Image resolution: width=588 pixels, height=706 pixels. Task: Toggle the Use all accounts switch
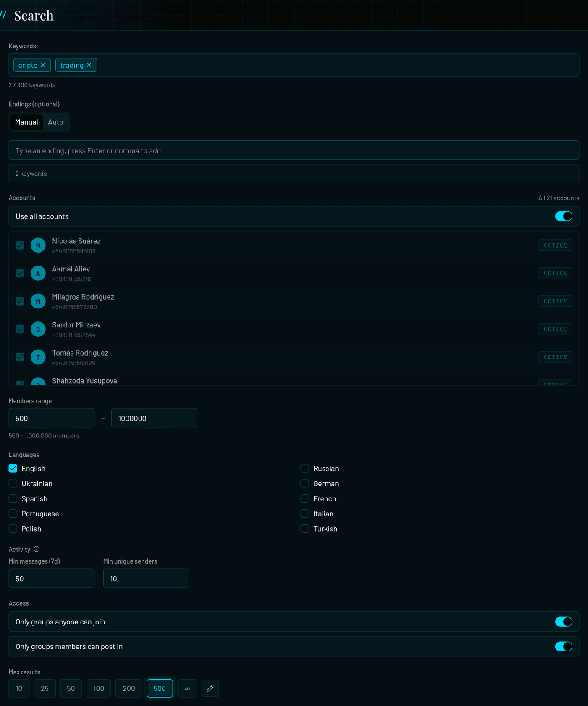click(564, 216)
